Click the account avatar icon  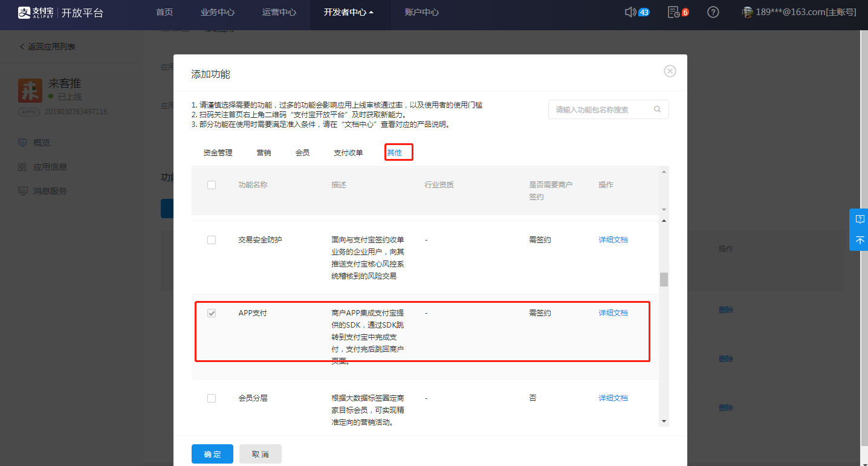click(748, 12)
